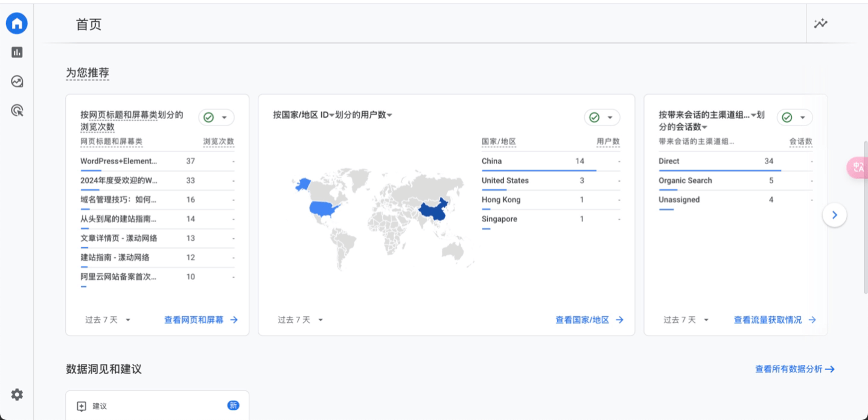This screenshot has width=868, height=420.
Task: Open status dropdown arrow on country card
Action: [x=610, y=118]
